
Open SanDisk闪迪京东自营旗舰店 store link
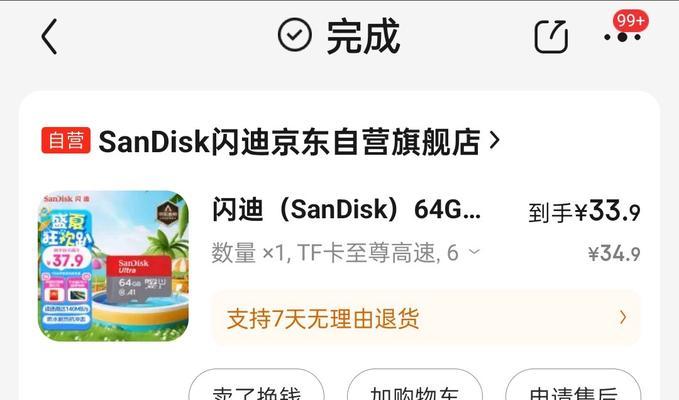pos(289,141)
